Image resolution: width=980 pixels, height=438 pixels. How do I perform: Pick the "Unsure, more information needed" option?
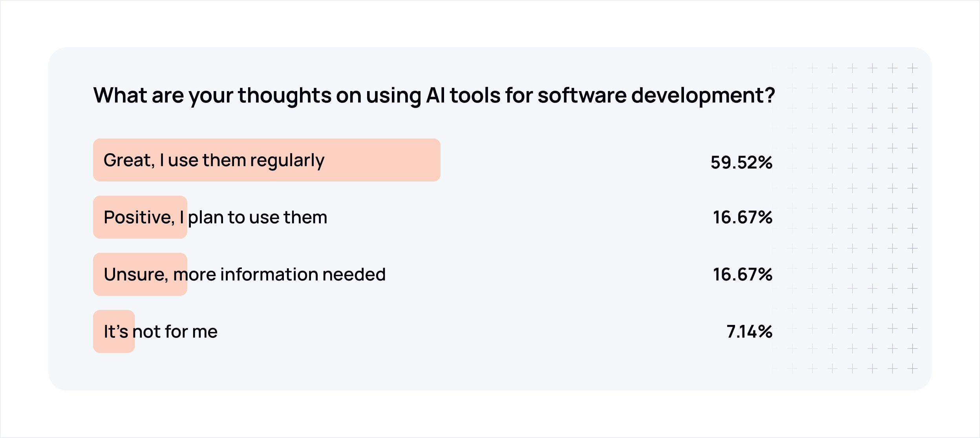244,275
